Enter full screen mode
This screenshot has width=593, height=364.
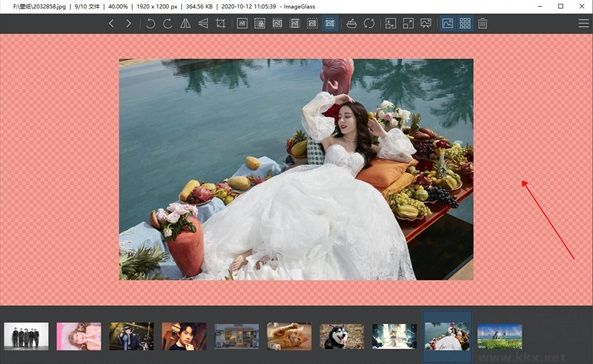tap(408, 23)
